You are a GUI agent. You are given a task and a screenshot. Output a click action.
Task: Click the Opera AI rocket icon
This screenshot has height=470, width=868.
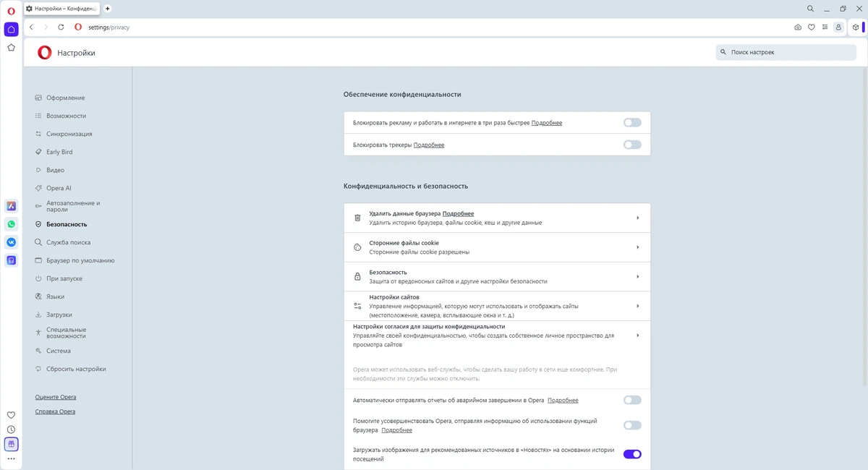click(x=38, y=188)
